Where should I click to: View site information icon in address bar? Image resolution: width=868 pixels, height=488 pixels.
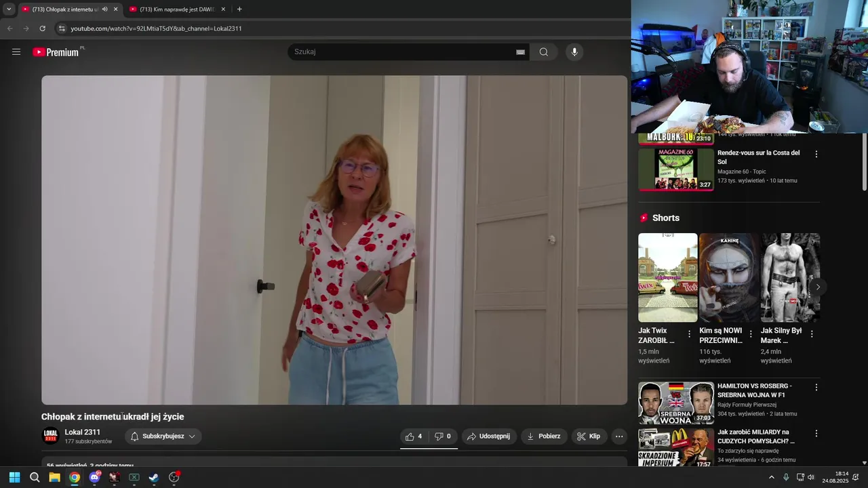pyautogui.click(x=62, y=28)
